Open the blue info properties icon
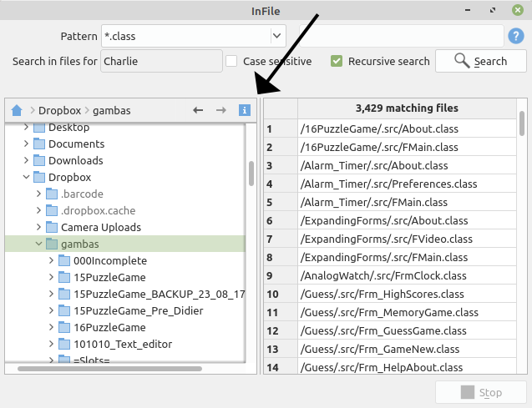532x408 pixels. click(244, 110)
